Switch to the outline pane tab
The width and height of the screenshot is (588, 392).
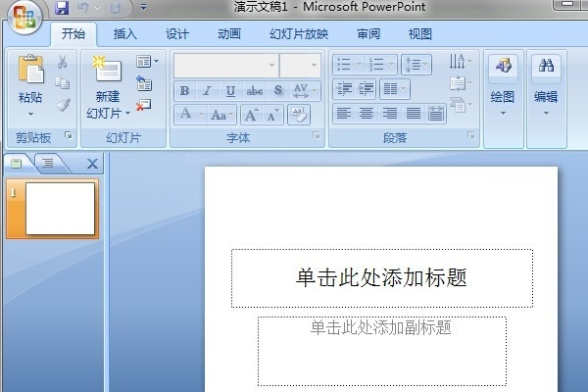click(x=48, y=163)
